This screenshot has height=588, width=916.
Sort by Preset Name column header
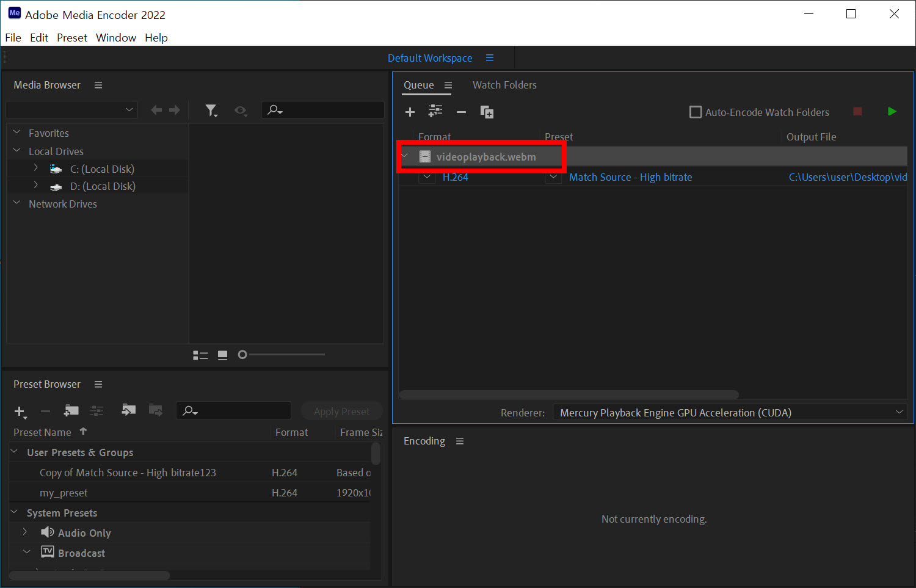(42, 432)
